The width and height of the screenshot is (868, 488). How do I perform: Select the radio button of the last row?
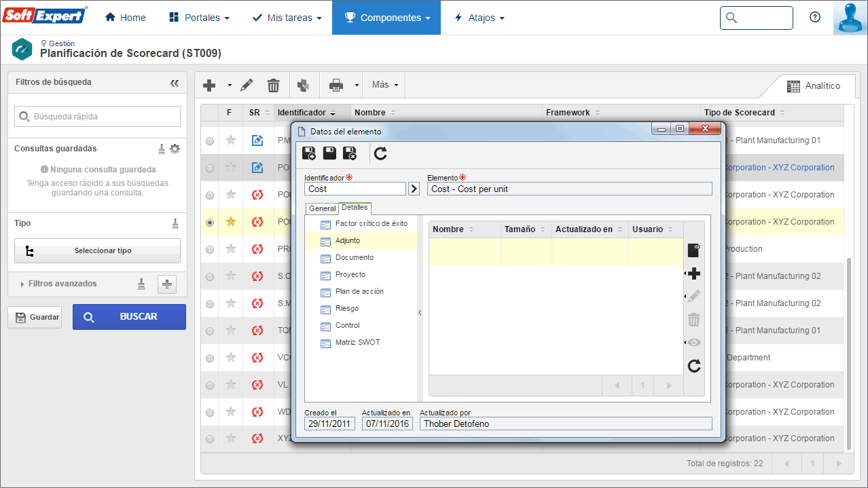point(210,438)
